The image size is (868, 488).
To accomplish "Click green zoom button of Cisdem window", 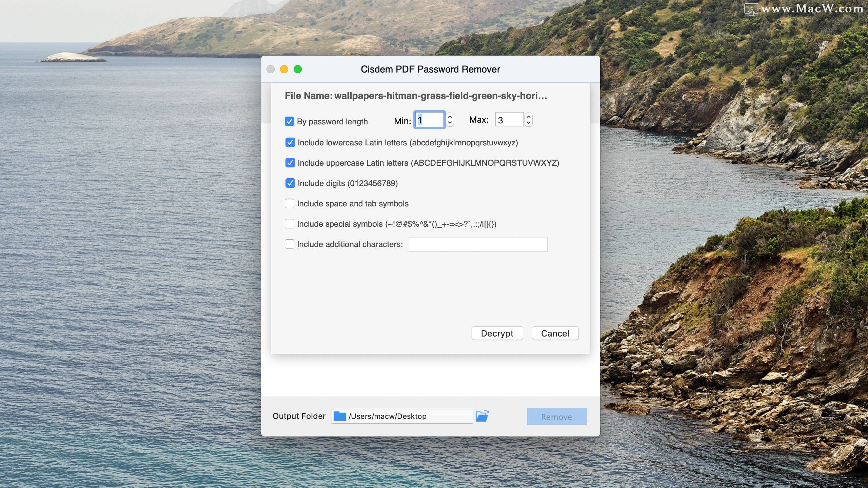I will (298, 69).
